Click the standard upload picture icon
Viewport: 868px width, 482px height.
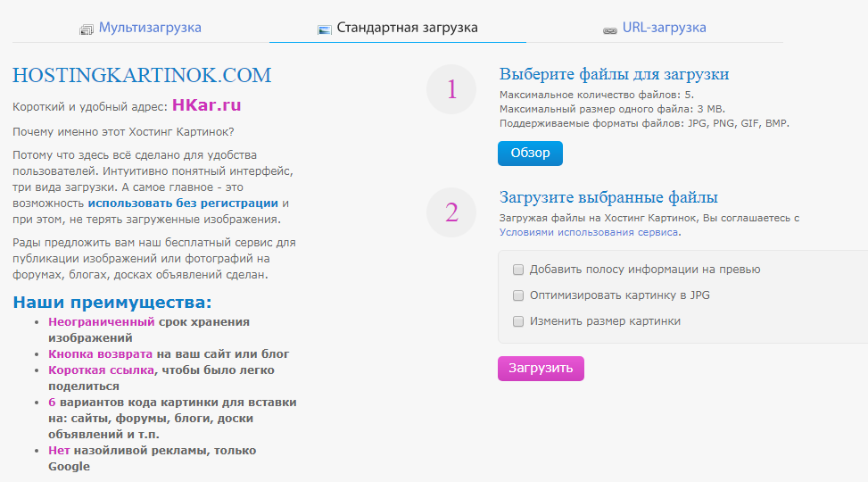click(x=325, y=30)
